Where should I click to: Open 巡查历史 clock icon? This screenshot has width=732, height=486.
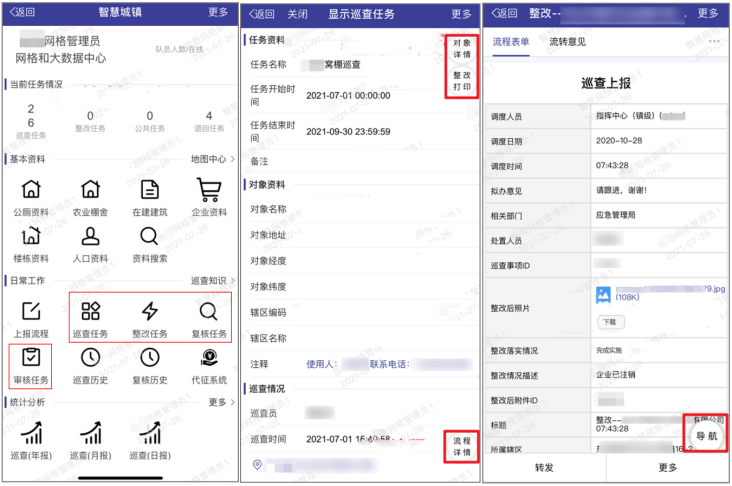tap(90, 358)
